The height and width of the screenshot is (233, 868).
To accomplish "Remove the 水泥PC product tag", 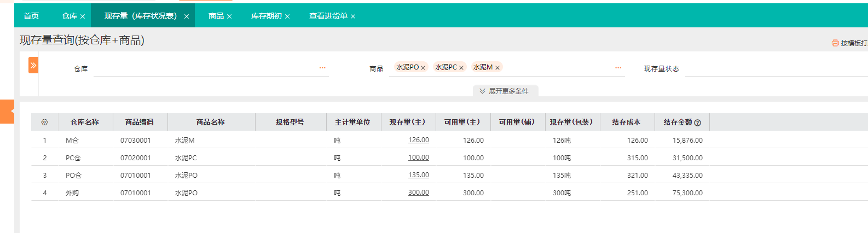I will tap(461, 68).
